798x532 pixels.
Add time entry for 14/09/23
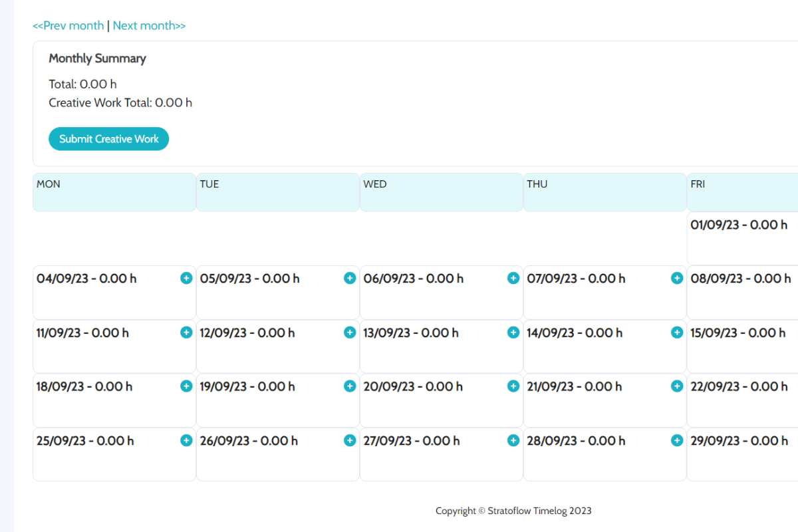[677, 332]
